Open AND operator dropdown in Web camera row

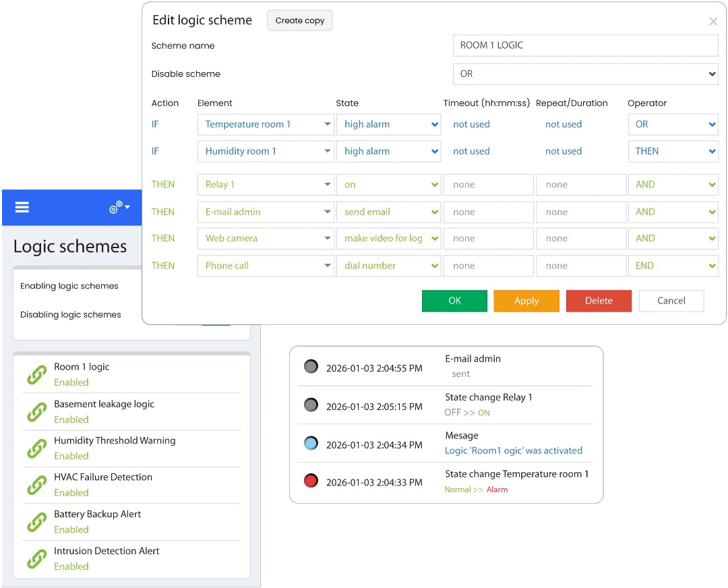click(x=673, y=239)
